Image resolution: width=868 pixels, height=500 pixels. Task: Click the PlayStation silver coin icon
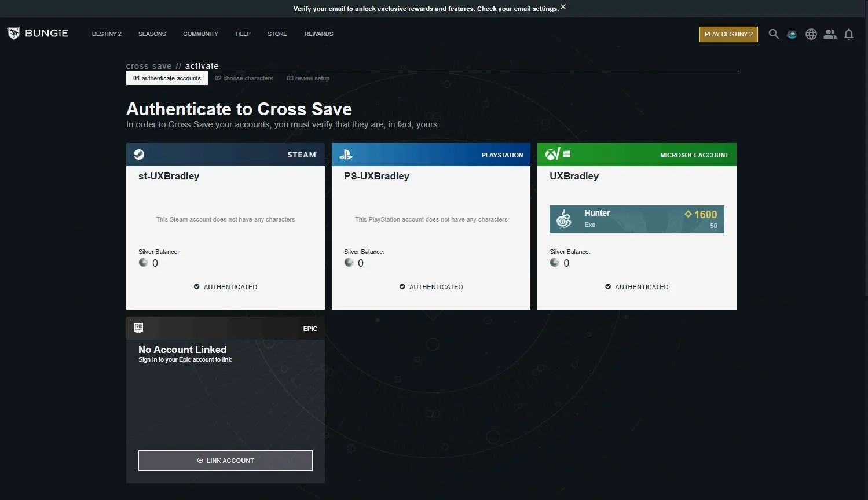point(349,263)
